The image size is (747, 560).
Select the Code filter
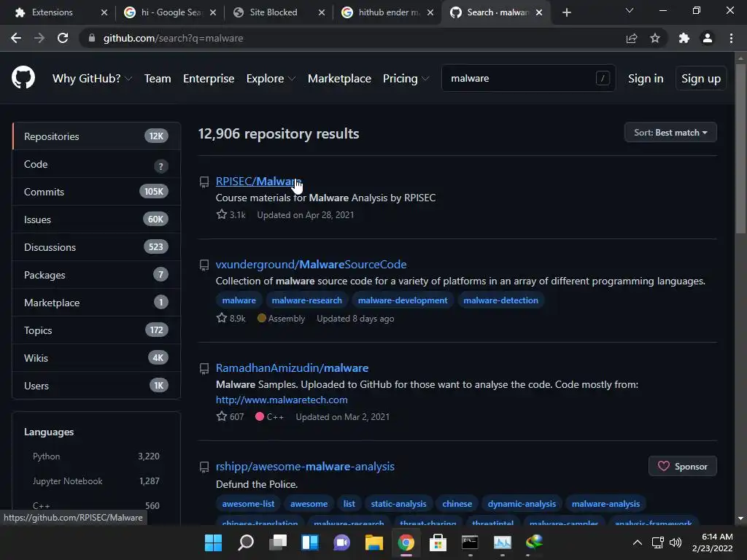[x=96, y=164]
